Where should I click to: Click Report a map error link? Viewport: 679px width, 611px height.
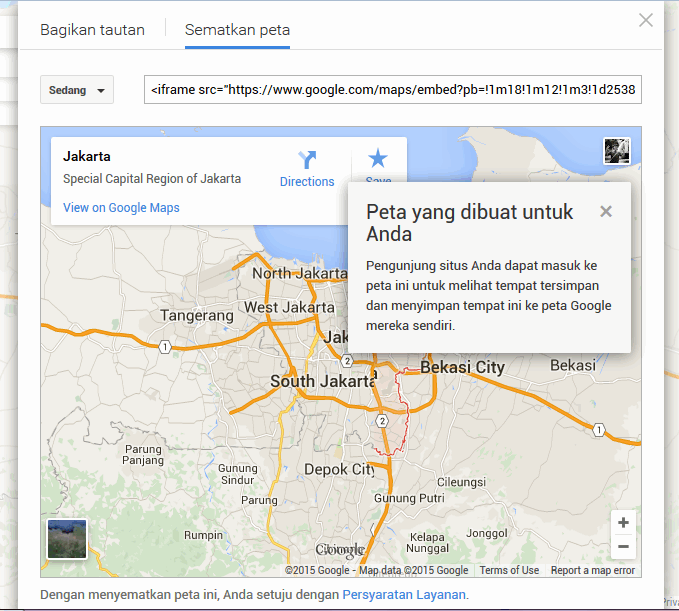coord(593,570)
